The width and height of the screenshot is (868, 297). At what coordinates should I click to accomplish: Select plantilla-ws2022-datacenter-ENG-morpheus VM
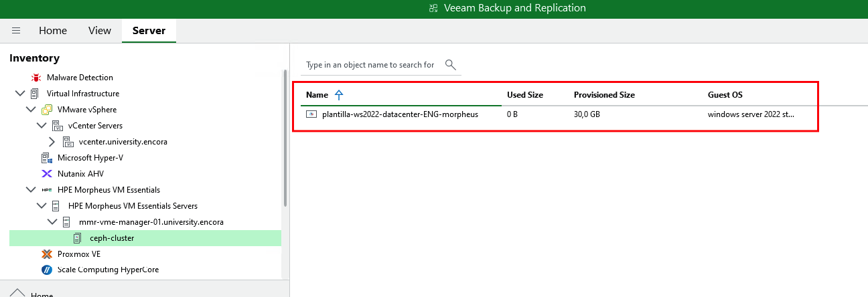pos(400,114)
